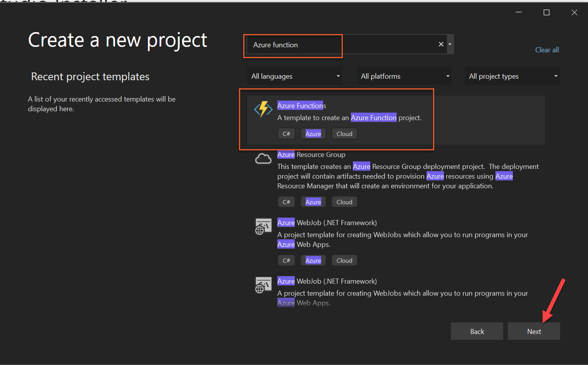The height and width of the screenshot is (365, 588).
Task: Clear the search box with the X icon
Action: (x=441, y=44)
